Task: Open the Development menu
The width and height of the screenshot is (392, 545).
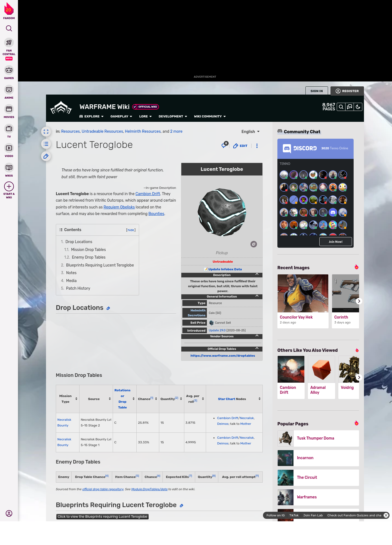Action: click(173, 116)
